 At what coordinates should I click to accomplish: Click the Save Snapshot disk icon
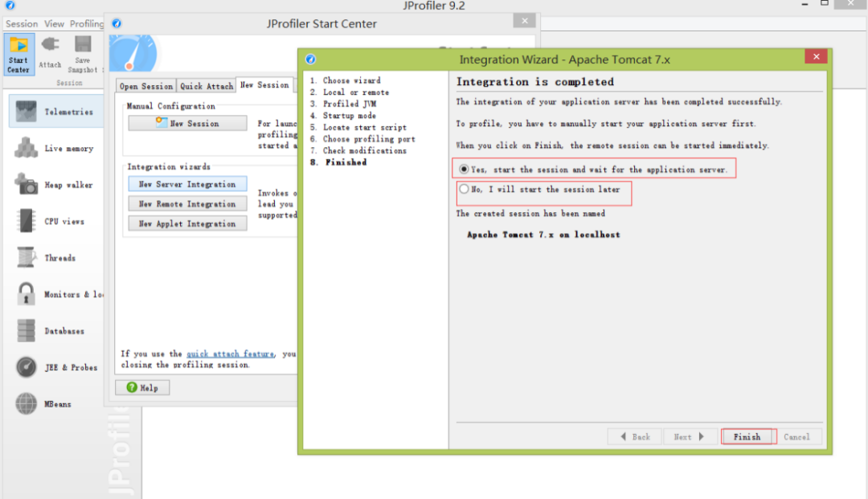pyautogui.click(x=83, y=44)
